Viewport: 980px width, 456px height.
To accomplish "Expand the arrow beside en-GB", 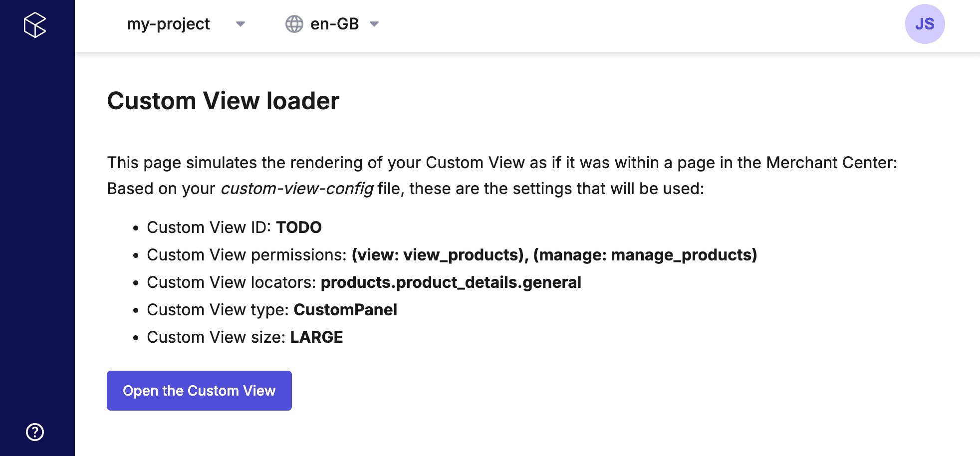I will [374, 24].
